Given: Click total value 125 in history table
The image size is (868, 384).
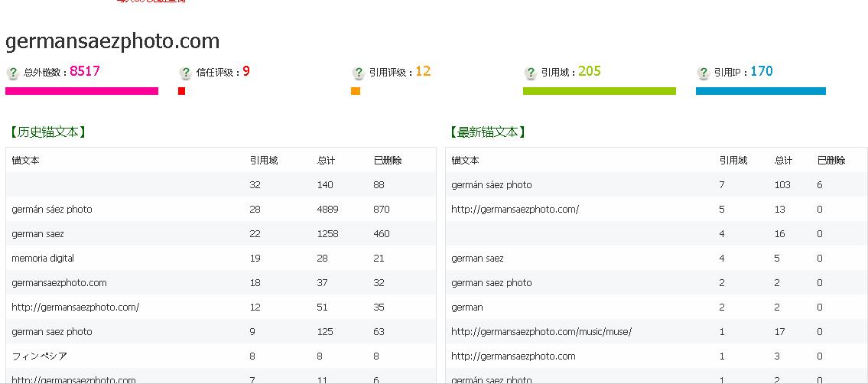Looking at the screenshot, I should tap(325, 332).
